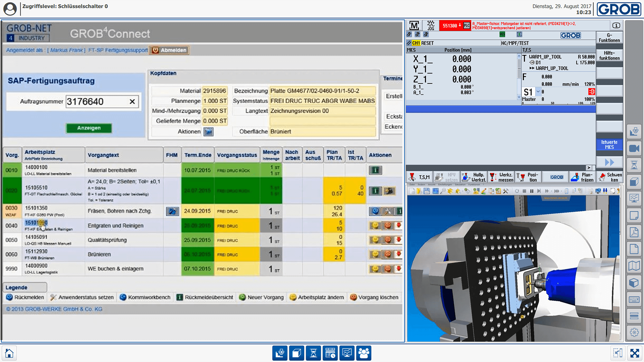Click the Istwerte MKS softkey
644x362 pixels.
609,144
